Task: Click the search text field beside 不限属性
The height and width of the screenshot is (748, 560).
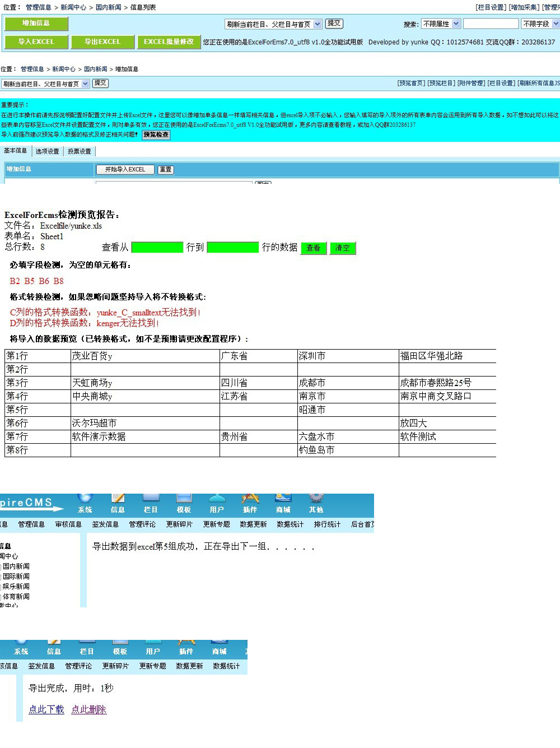Action: (x=491, y=24)
